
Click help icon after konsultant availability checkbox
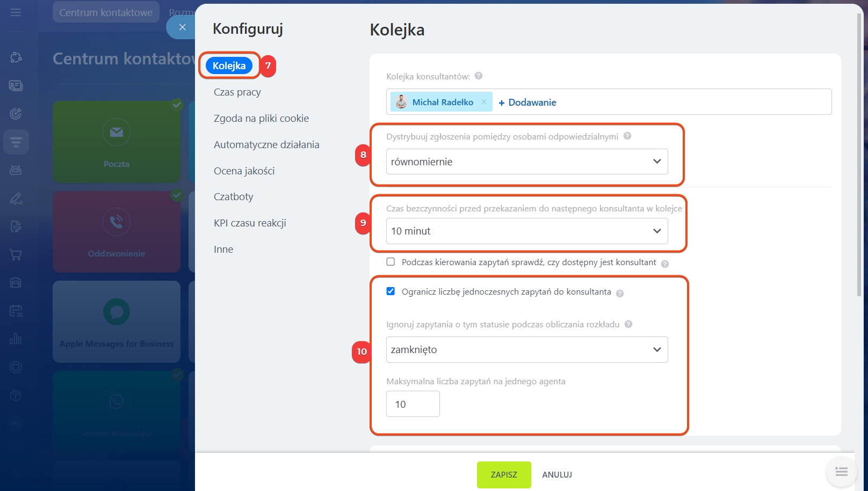(665, 263)
